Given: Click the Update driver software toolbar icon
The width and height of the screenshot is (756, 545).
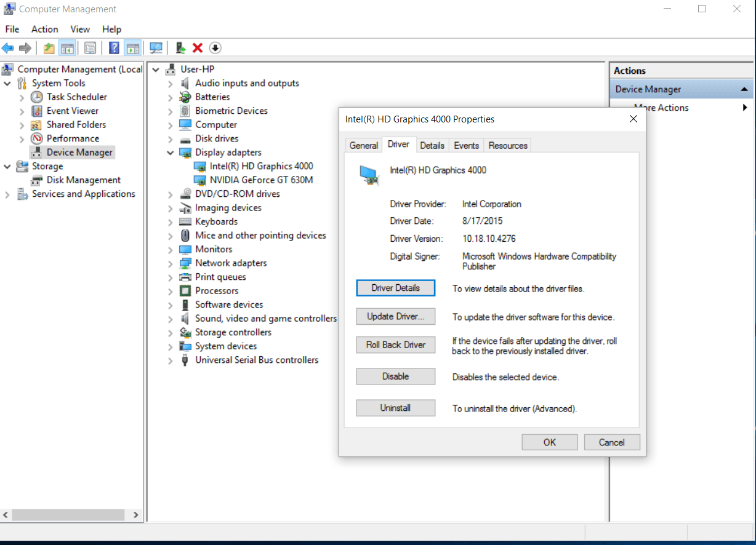Looking at the screenshot, I should pyautogui.click(x=181, y=48).
